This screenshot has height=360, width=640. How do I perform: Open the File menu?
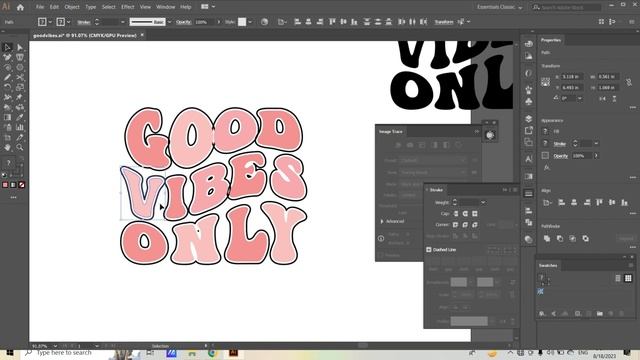click(40, 7)
